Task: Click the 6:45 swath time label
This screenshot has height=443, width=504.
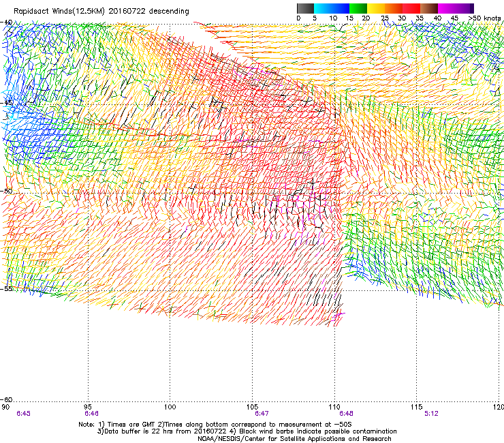Action: pyautogui.click(x=23, y=414)
